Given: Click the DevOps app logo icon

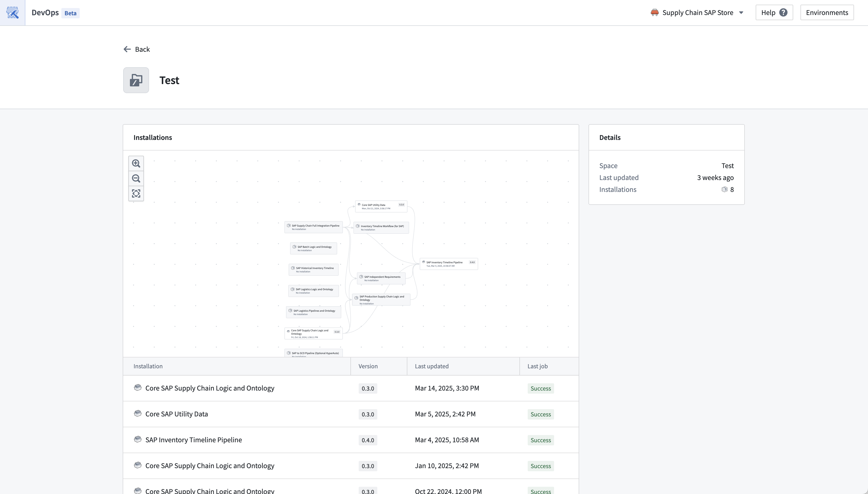Looking at the screenshot, I should tap(13, 13).
